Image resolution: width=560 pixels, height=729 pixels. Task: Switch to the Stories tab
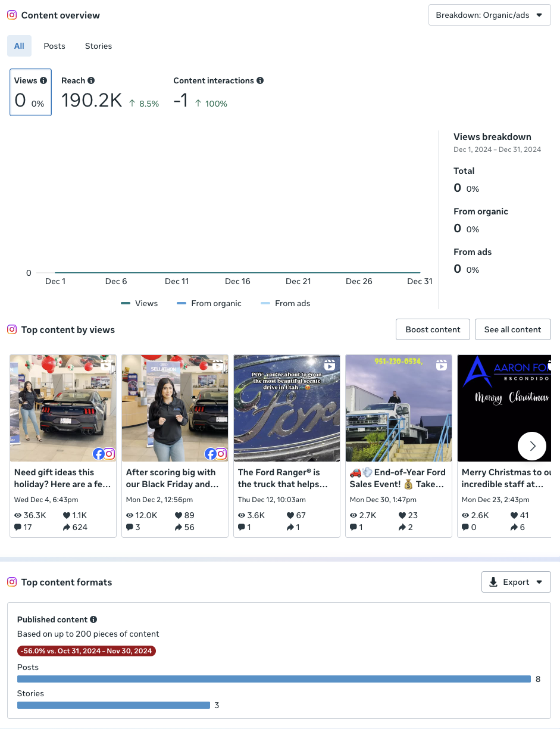pos(99,46)
